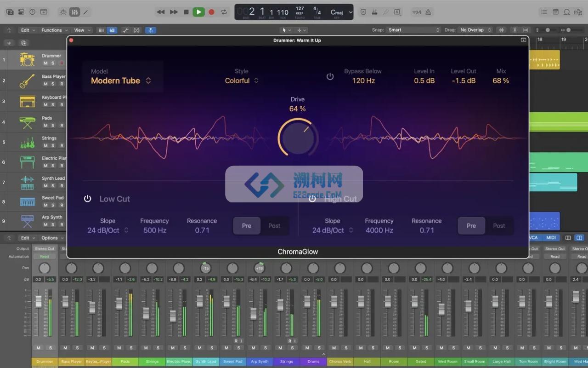Mute the Bass Player track
Screen dimensions: 588x368
(45, 84)
